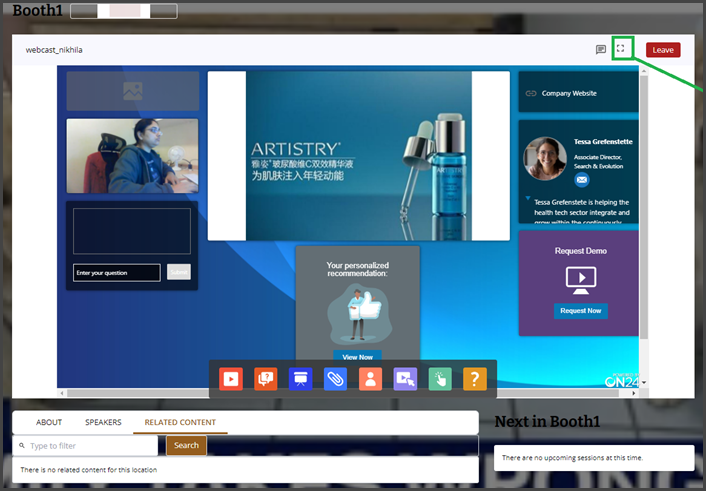Screen dimensions: 706x491
Task: Click the webcam video of the presenter
Action: (132, 156)
